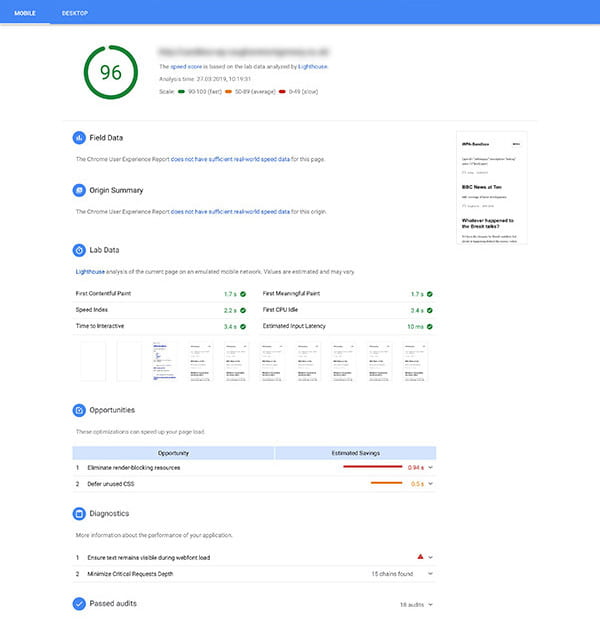Screen dimensions: 600x627
Task: Open Origin Summary insufficient speed data link
Action: pyautogui.click(x=230, y=212)
